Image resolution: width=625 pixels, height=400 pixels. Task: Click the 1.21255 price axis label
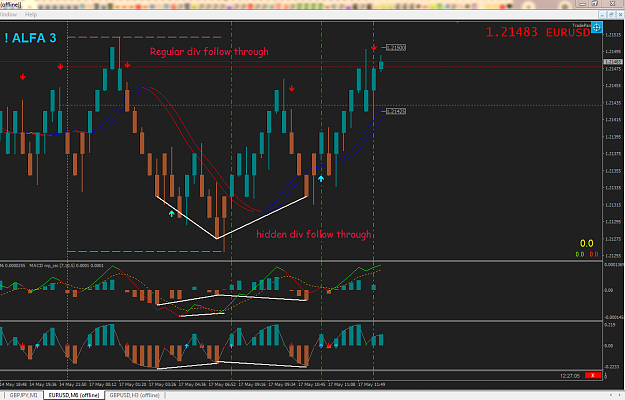(613, 256)
